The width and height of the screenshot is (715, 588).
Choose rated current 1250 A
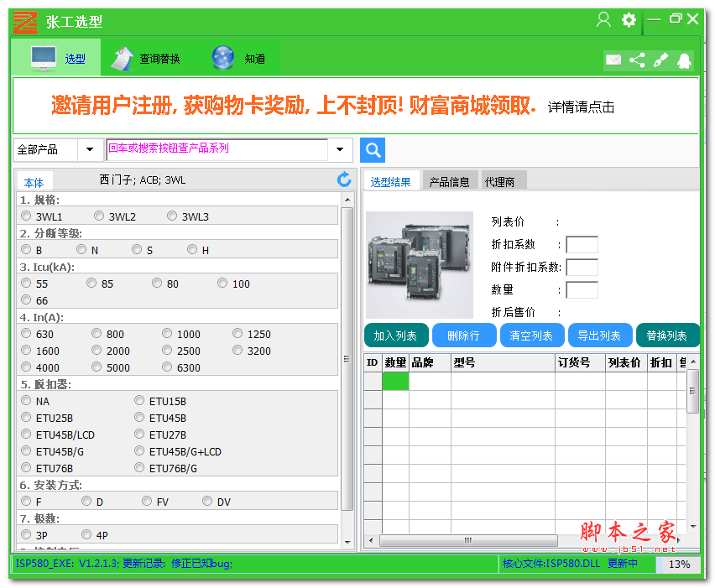237,333
